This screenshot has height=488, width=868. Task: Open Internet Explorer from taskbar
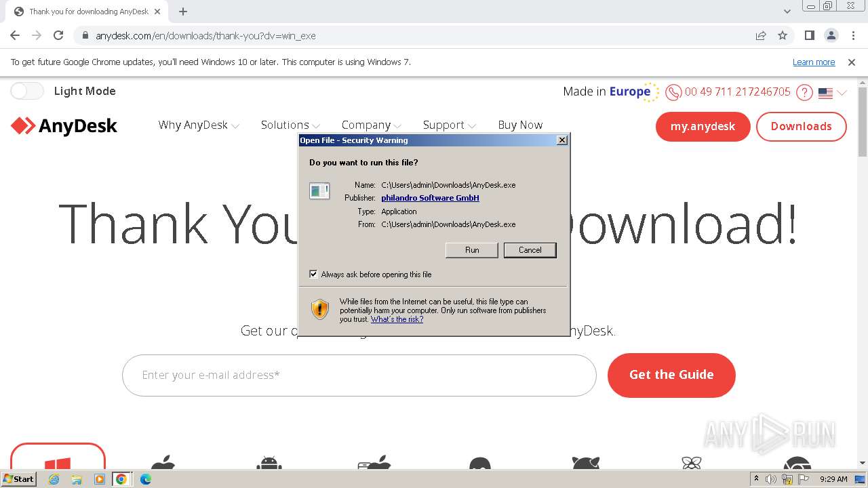coord(54,479)
